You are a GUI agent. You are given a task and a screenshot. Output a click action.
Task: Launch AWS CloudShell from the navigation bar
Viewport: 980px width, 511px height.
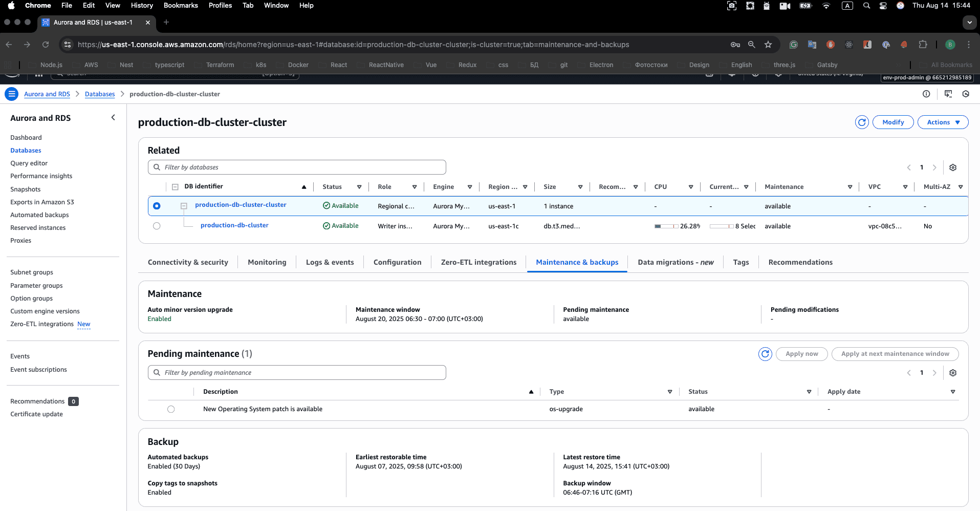coord(948,94)
